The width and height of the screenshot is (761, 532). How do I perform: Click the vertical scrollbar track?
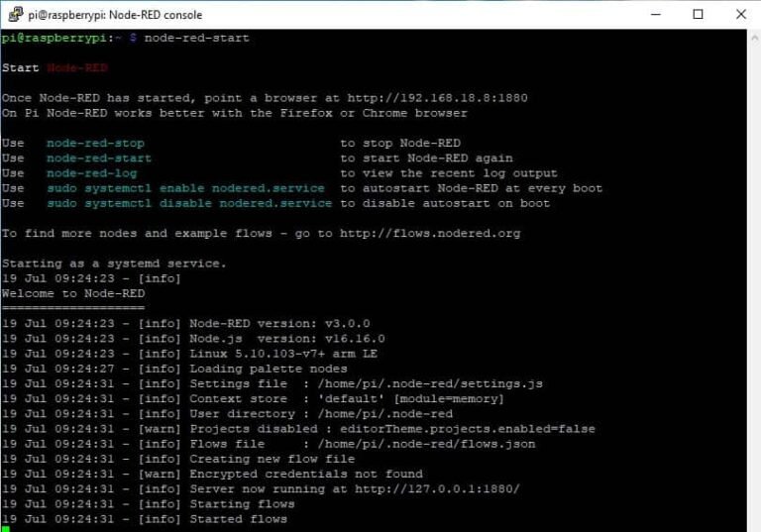[752, 277]
